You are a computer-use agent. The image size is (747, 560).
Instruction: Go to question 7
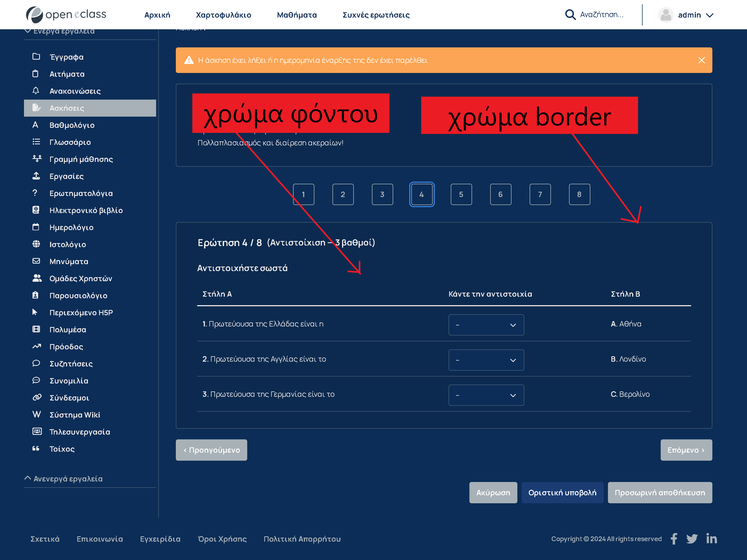(540, 194)
